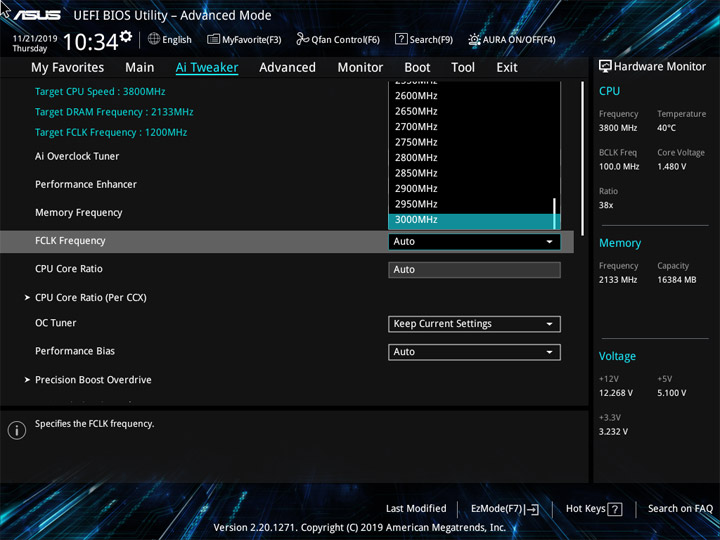Screen dimensions: 720x540
Task: Click Last Modified button
Action: 416,509
